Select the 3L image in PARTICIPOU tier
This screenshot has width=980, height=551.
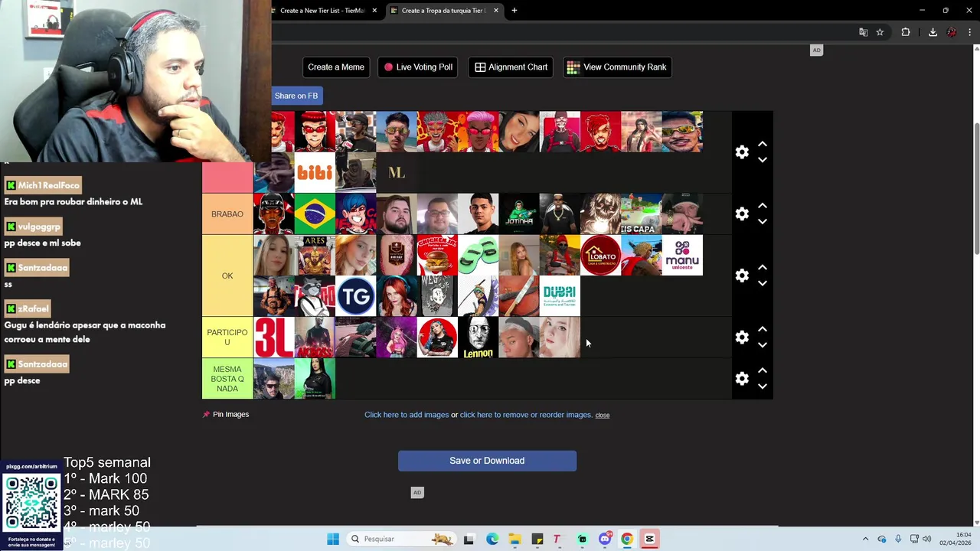coord(274,337)
